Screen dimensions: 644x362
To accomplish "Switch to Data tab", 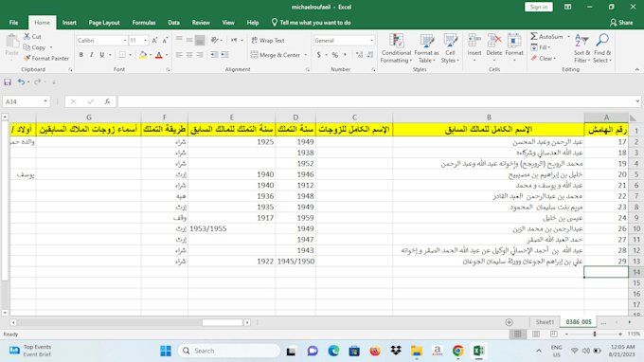I will [173, 23].
